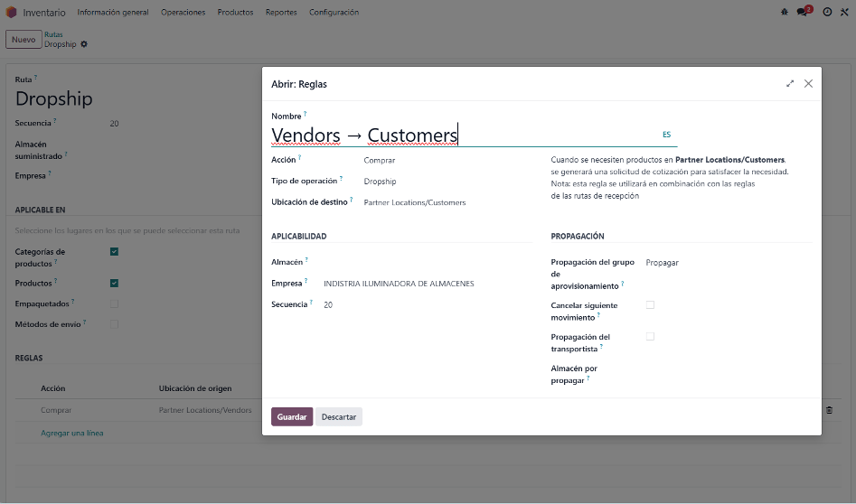Toggle Categorías de productos checkbox

tap(114, 252)
